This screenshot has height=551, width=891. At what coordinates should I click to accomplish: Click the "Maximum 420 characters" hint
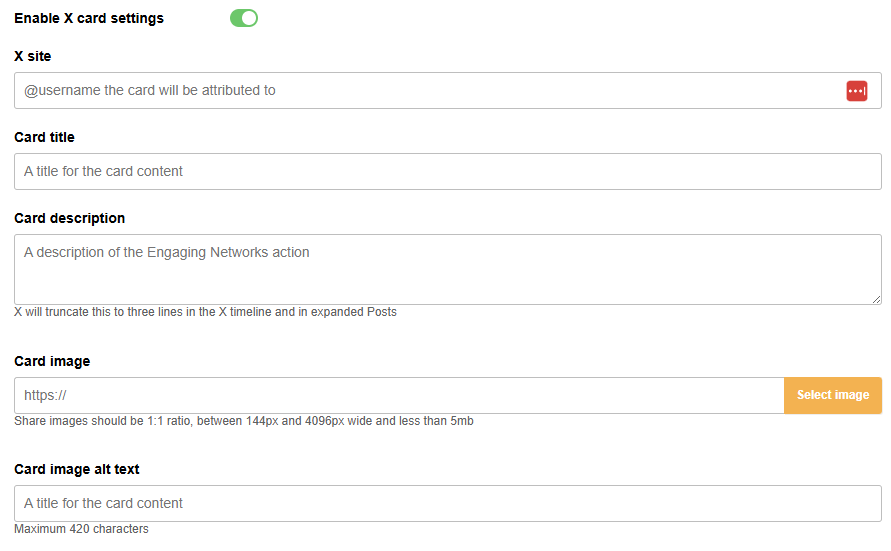tap(81, 529)
